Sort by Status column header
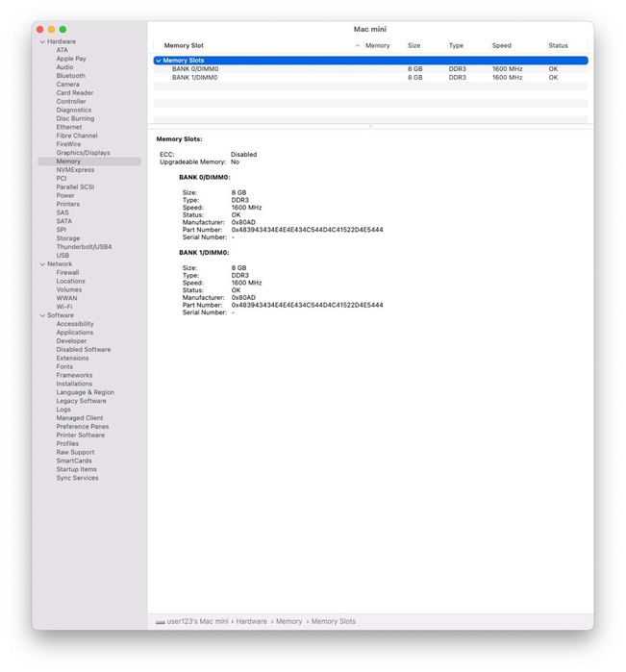The image size is (626, 672). (x=558, y=45)
